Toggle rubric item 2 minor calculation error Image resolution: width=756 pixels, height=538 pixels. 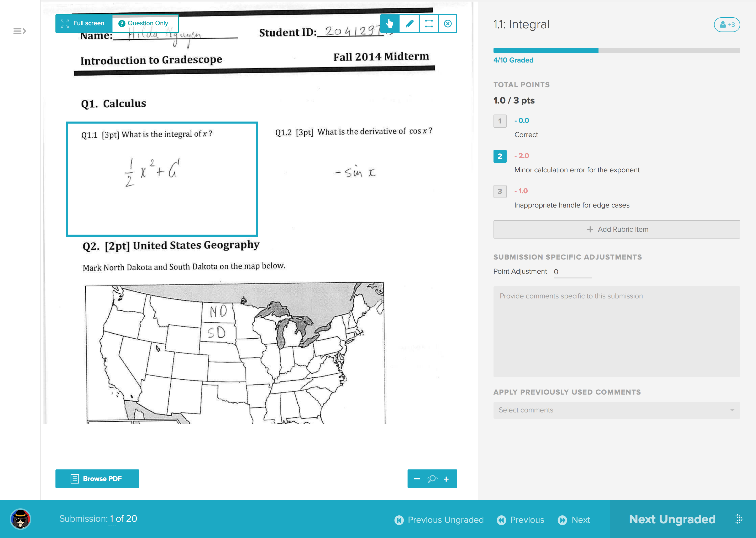[x=499, y=156]
